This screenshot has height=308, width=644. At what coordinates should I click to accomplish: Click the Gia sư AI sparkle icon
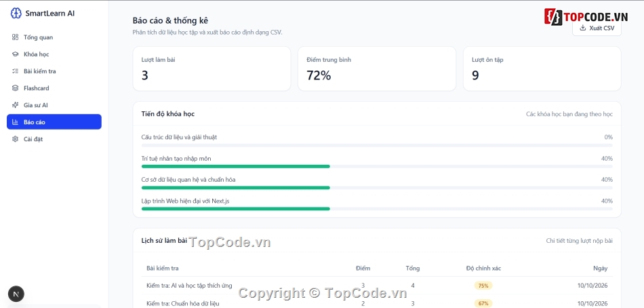click(x=15, y=105)
